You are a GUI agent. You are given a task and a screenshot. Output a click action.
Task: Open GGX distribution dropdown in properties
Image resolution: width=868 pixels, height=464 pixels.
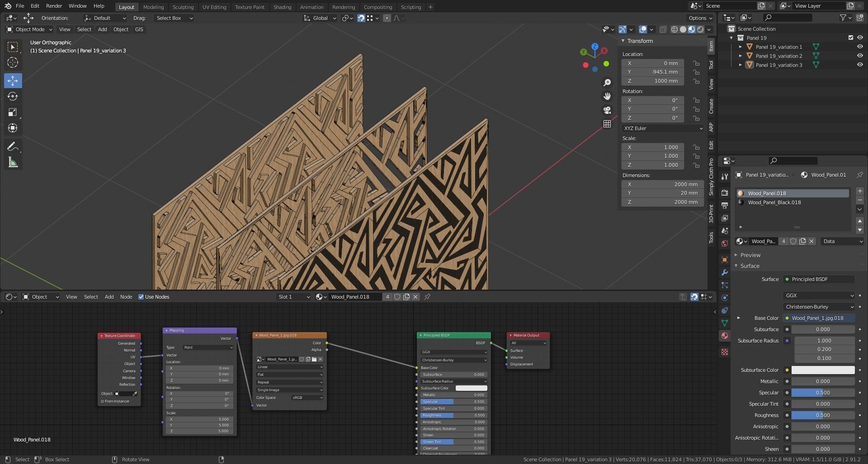tap(819, 295)
